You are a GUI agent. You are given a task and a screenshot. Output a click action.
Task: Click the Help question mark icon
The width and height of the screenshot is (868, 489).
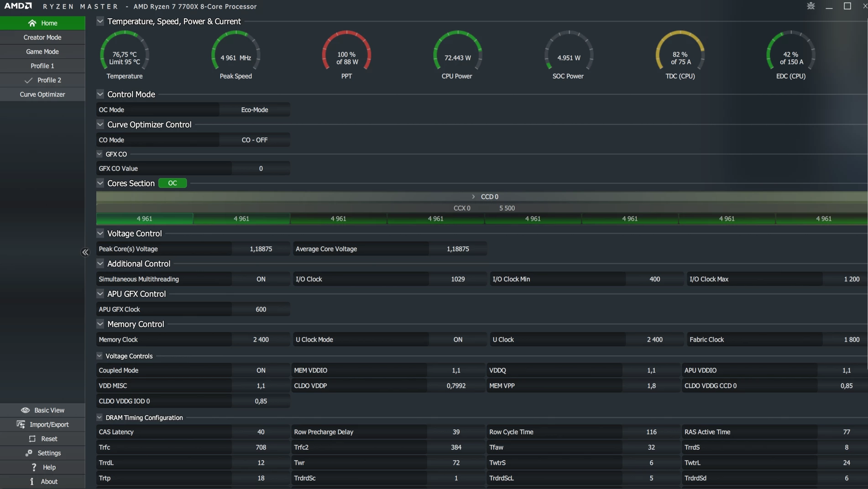point(34,467)
